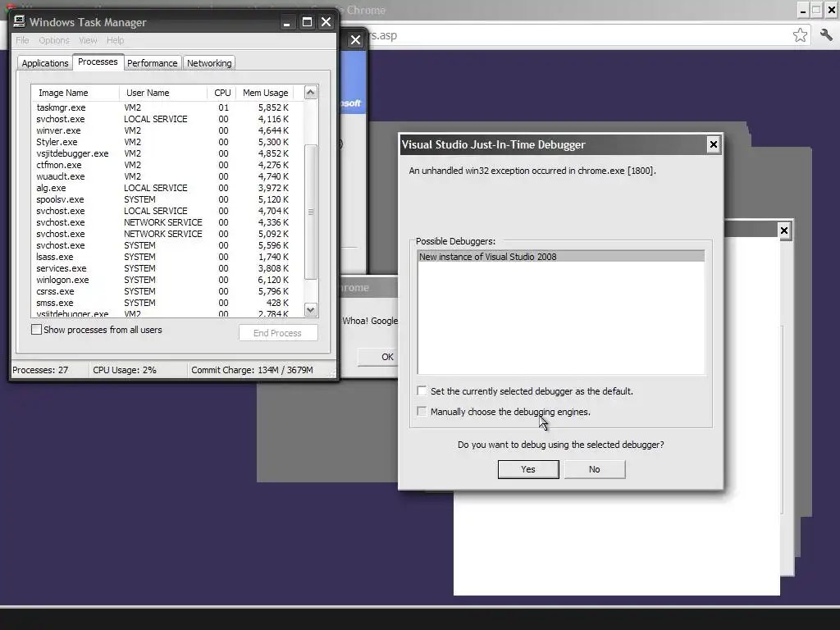Close the Windows Task Manager window
840x630 pixels.
[x=326, y=22]
